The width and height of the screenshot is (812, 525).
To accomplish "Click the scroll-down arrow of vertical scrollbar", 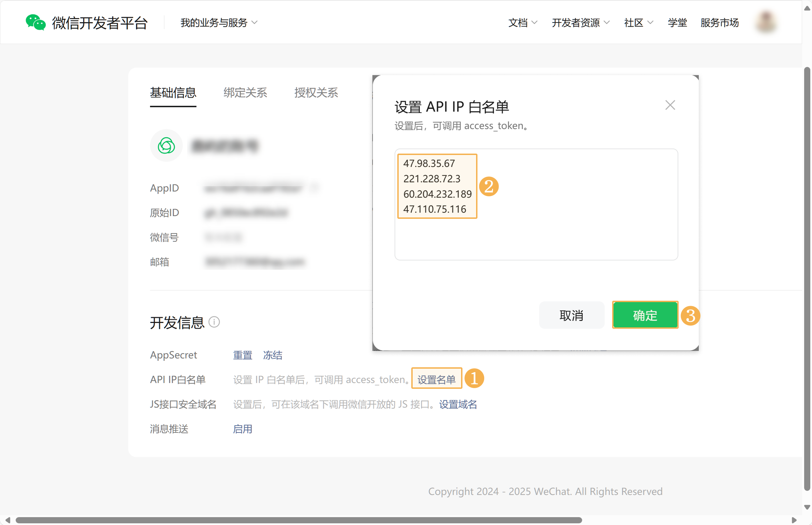I will [807, 507].
